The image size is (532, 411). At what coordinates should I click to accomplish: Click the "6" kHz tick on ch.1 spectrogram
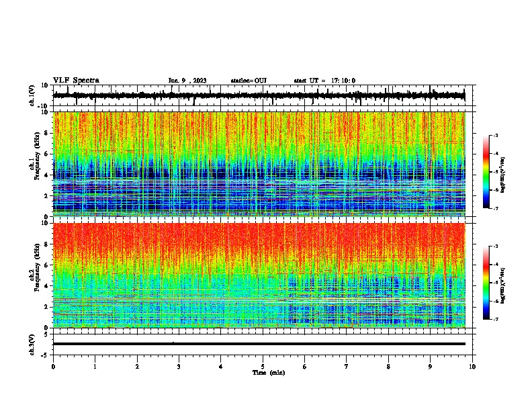[x=47, y=154]
